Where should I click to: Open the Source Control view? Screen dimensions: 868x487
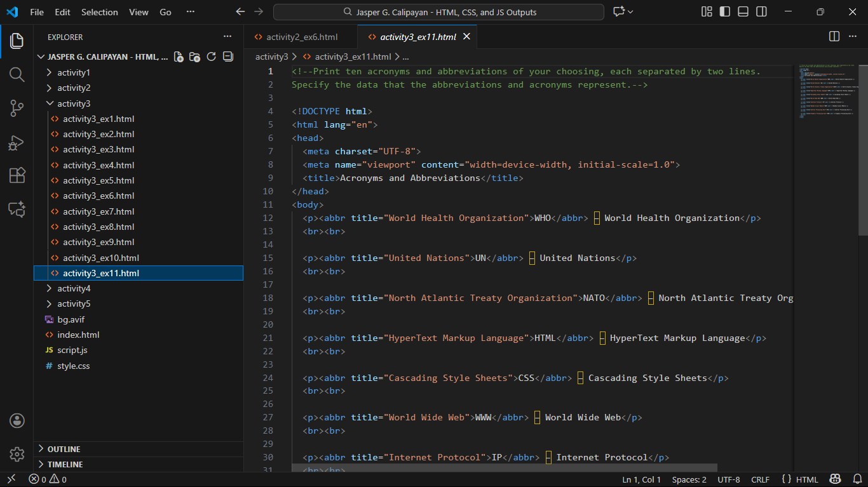(x=17, y=108)
